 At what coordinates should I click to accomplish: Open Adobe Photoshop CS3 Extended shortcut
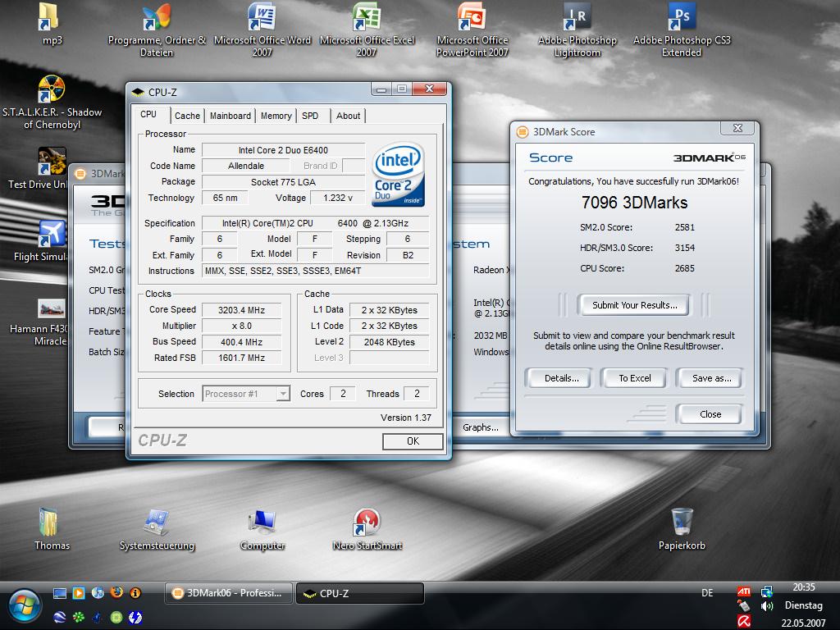coord(682,30)
